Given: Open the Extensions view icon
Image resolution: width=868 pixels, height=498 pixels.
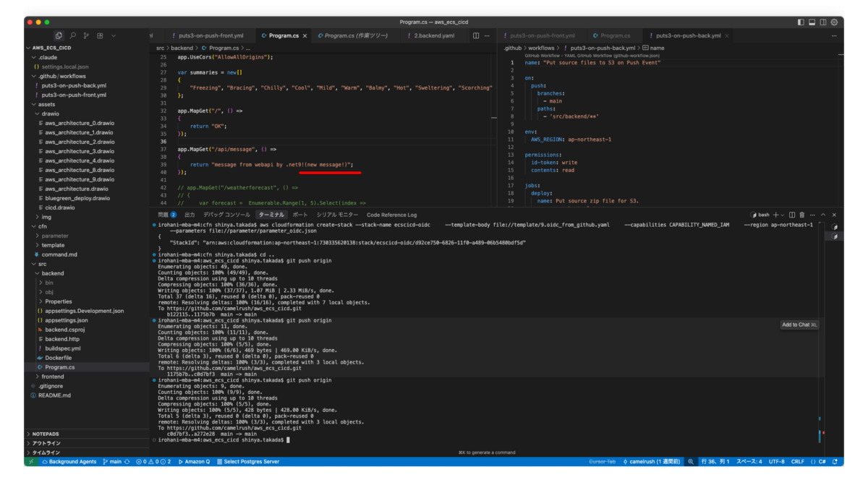Looking at the screenshot, I should click(x=100, y=35).
